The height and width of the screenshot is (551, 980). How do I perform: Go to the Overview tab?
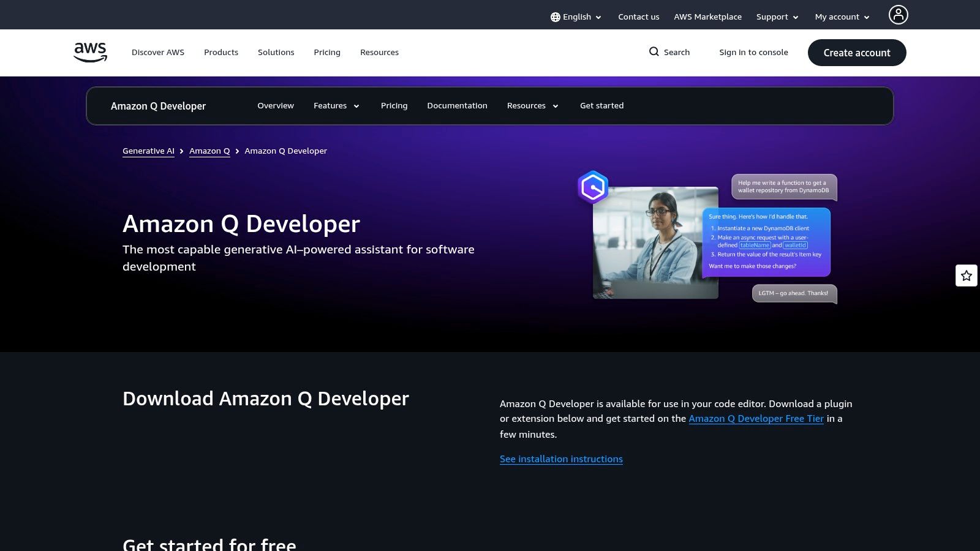[x=276, y=106]
